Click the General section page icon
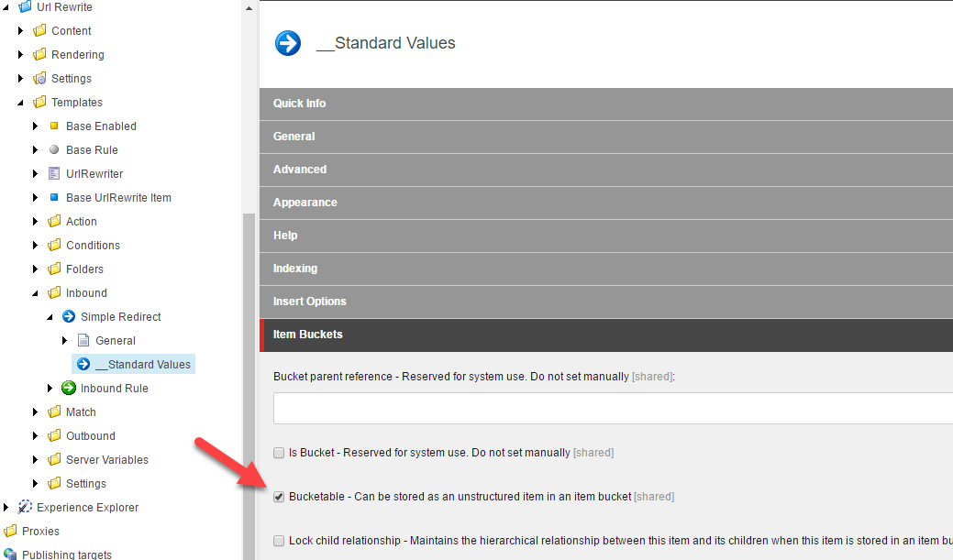This screenshot has height=560, width=953. pos(83,340)
